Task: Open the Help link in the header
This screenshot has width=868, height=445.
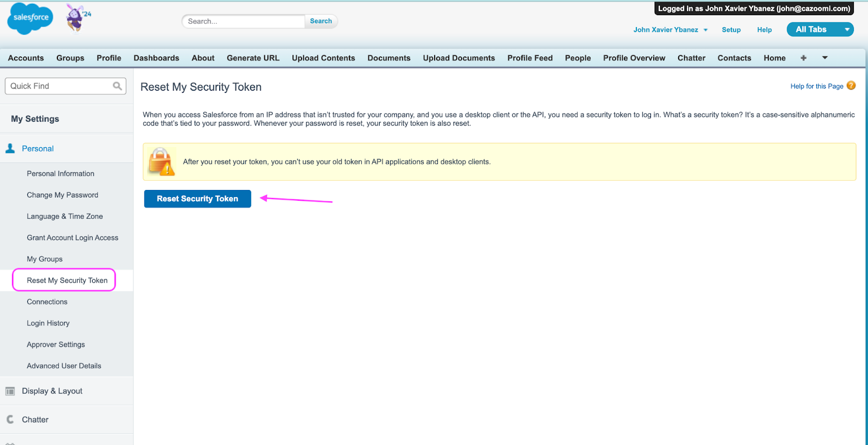Action: click(764, 30)
